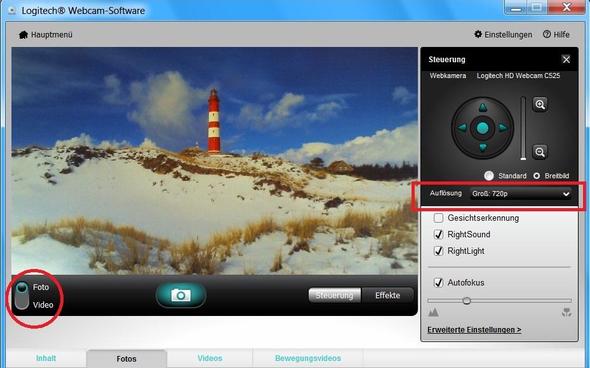Open the Auflösung resolution dropdown

pyautogui.click(x=520, y=194)
